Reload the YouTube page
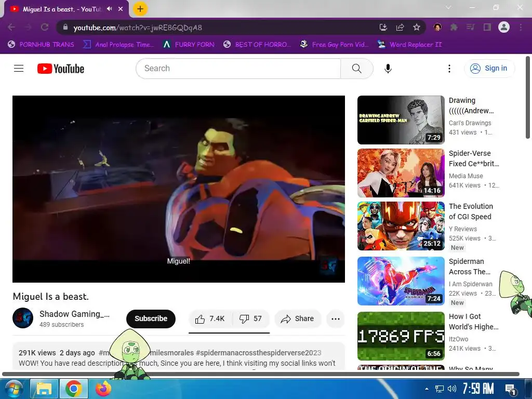The height and width of the screenshot is (399, 532). (x=45, y=28)
